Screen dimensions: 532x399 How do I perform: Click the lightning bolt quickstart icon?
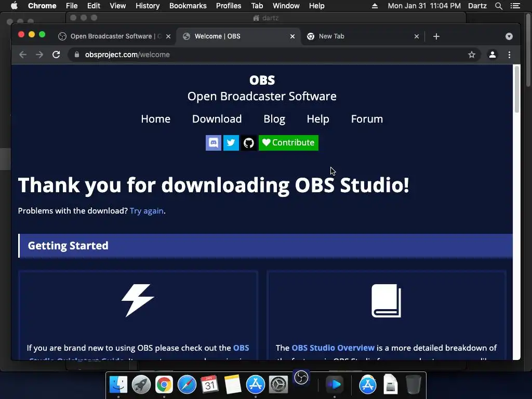[x=138, y=300]
